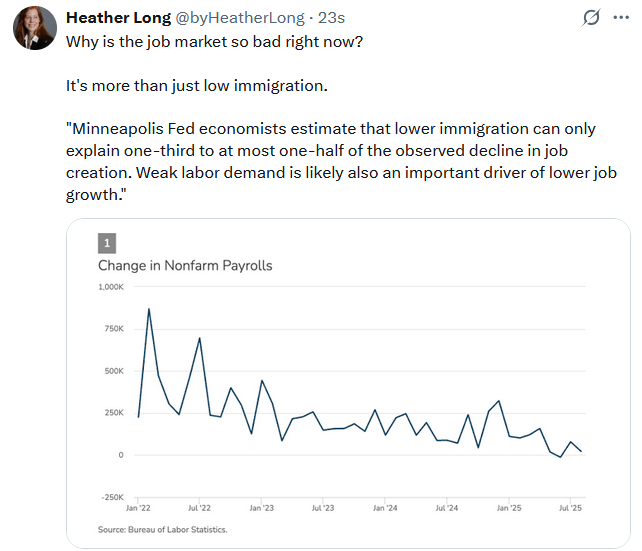This screenshot has height=551, width=642.
Task: Click the -250K y-axis label
Action: (110, 497)
